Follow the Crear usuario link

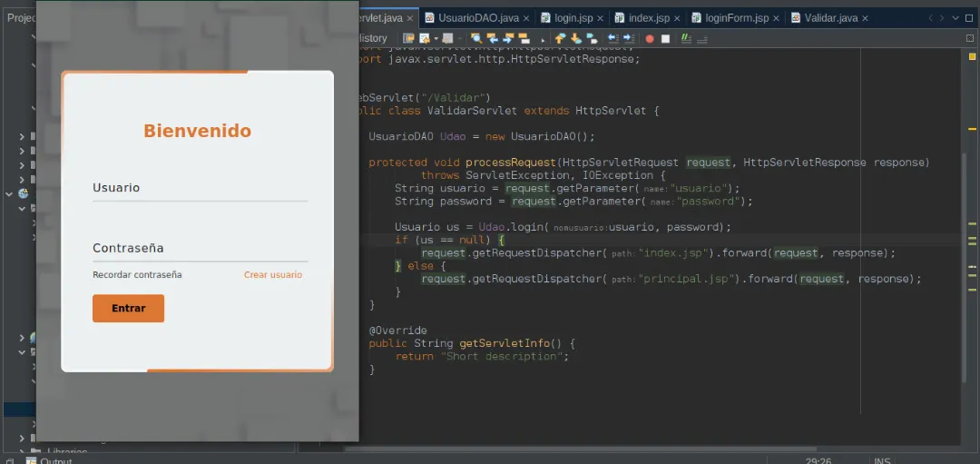(273, 274)
